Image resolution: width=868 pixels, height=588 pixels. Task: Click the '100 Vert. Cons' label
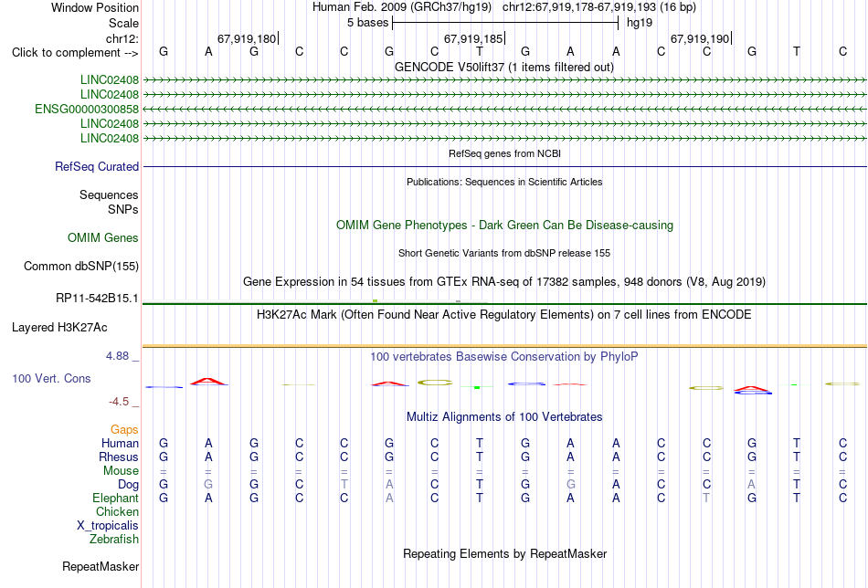click(51, 378)
